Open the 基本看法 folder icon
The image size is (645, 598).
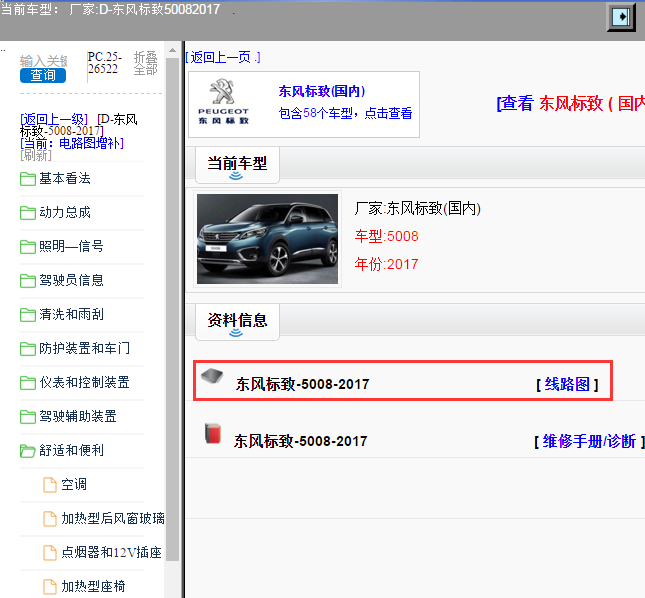(28, 179)
